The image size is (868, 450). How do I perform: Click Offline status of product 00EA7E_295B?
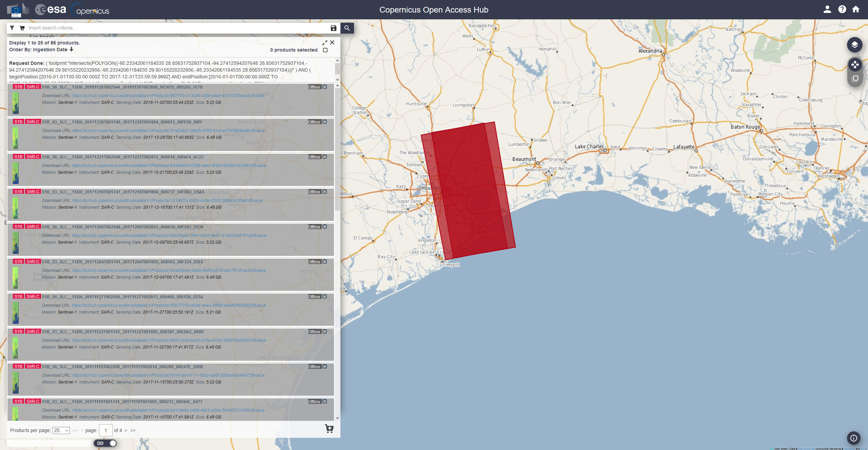click(x=314, y=367)
